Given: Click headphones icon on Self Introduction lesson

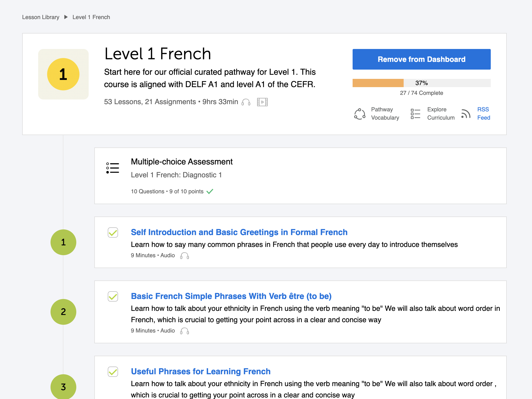Looking at the screenshot, I should (x=185, y=256).
